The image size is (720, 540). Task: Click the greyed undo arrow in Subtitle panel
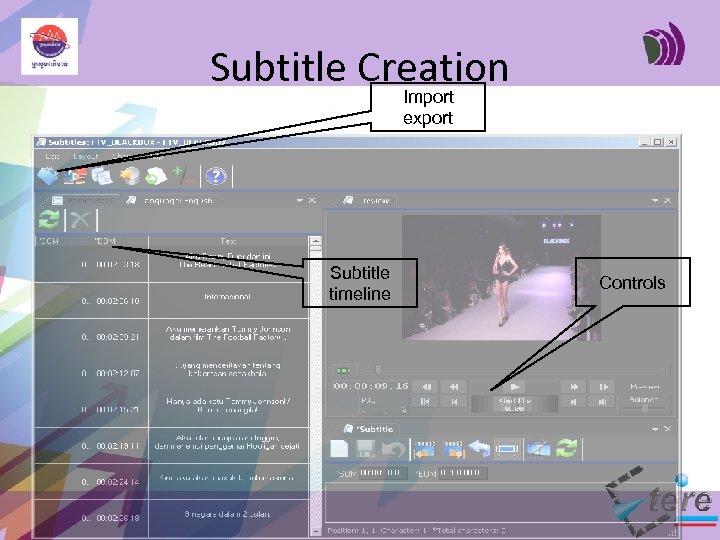pyautogui.click(x=393, y=449)
